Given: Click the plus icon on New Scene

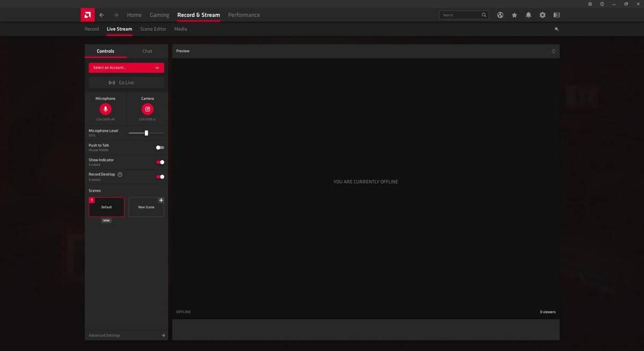Looking at the screenshot, I should click(161, 200).
